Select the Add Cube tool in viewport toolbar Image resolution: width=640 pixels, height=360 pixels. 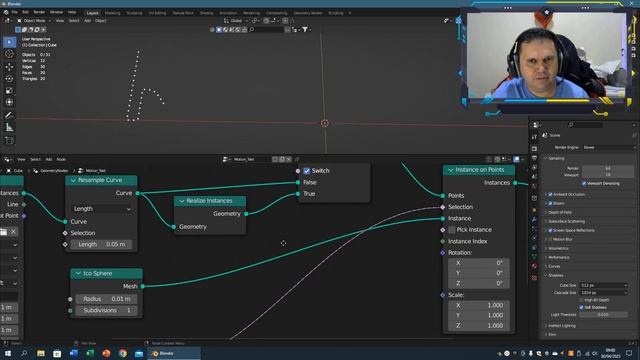coord(9,141)
